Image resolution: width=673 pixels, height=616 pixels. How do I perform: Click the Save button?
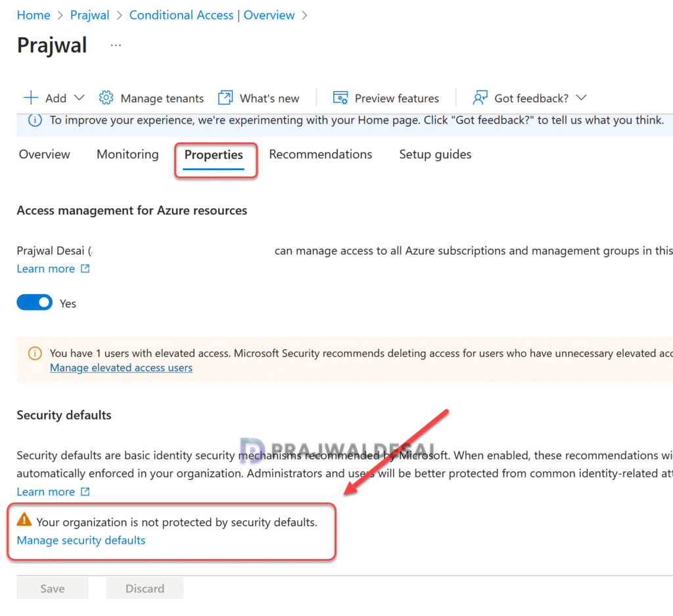(x=53, y=588)
